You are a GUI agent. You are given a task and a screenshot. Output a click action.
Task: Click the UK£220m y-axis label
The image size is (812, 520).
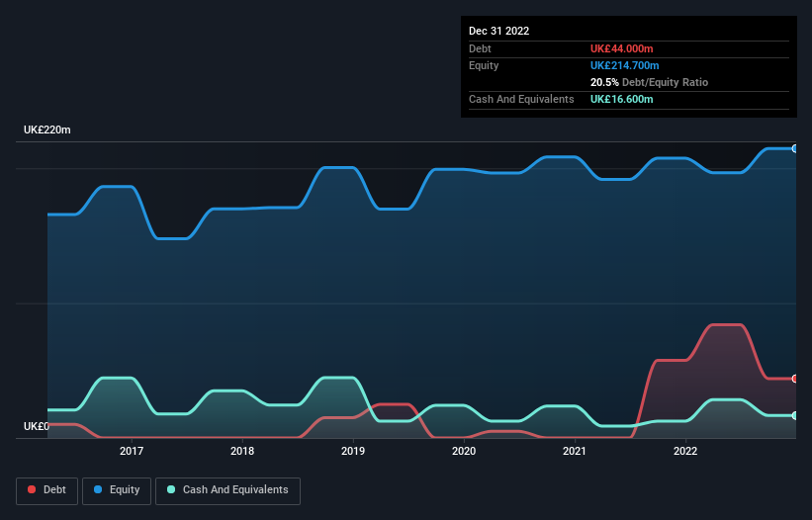(47, 130)
